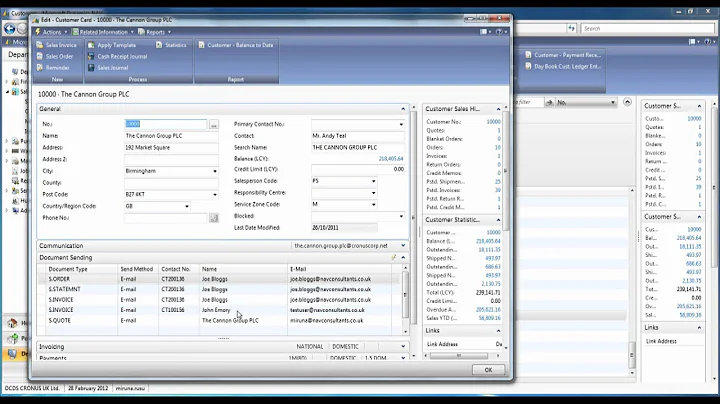Open the Country/Region Code dropdown
720x404 pixels.
click(x=187, y=207)
